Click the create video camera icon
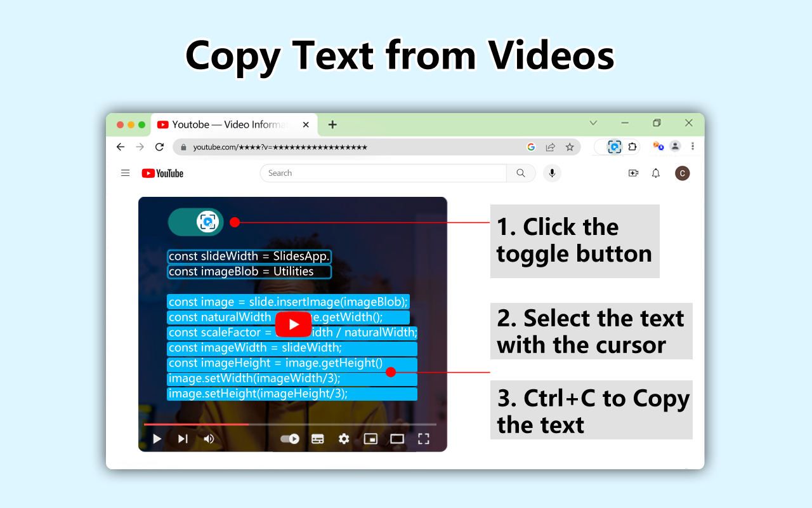 tap(633, 173)
